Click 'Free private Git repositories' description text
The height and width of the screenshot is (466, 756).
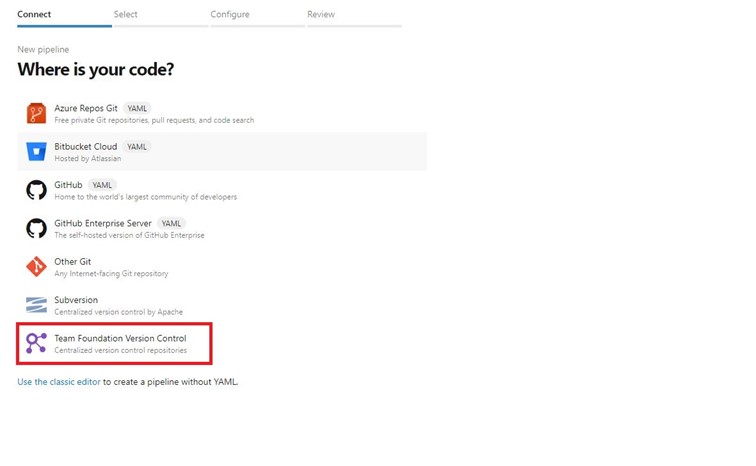pyautogui.click(x=154, y=120)
